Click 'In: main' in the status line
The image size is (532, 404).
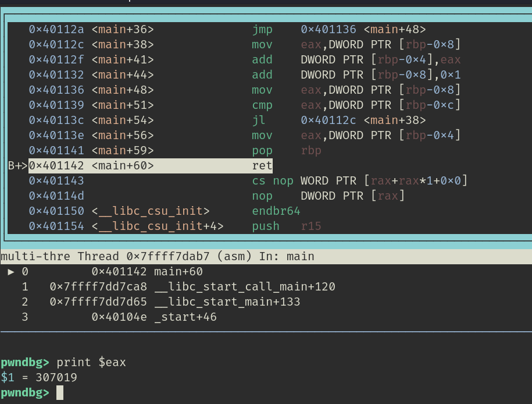tap(287, 256)
